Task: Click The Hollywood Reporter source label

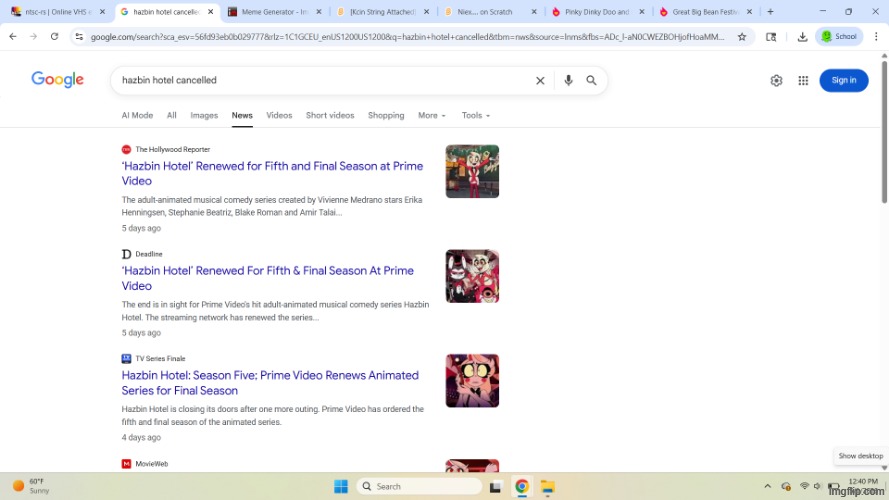Action: pyautogui.click(x=172, y=150)
